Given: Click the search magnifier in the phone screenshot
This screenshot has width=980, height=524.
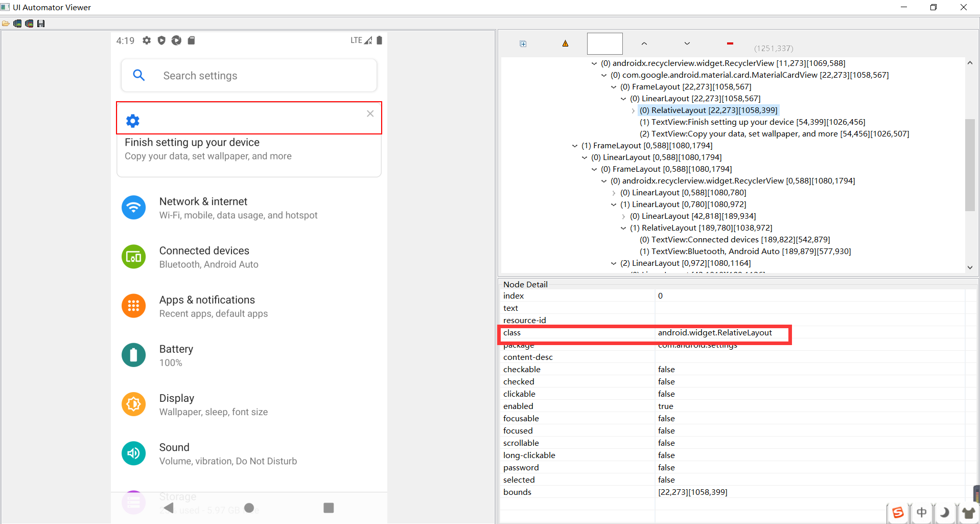Looking at the screenshot, I should (x=138, y=75).
